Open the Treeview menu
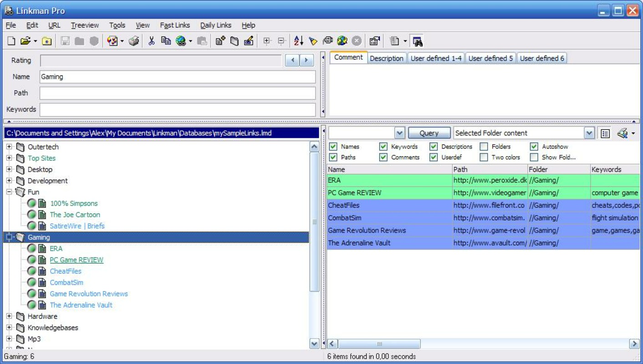Screen dimensions: 643x364 (x=85, y=25)
